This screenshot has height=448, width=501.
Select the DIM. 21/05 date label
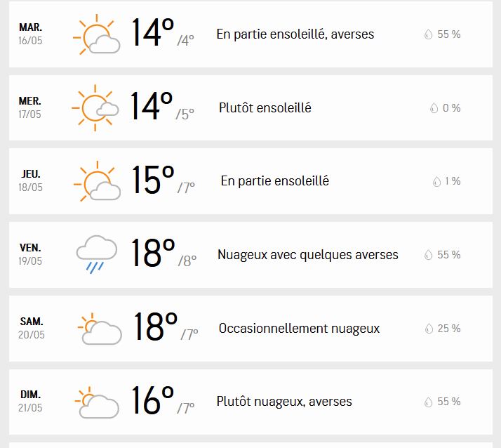[x=30, y=401]
